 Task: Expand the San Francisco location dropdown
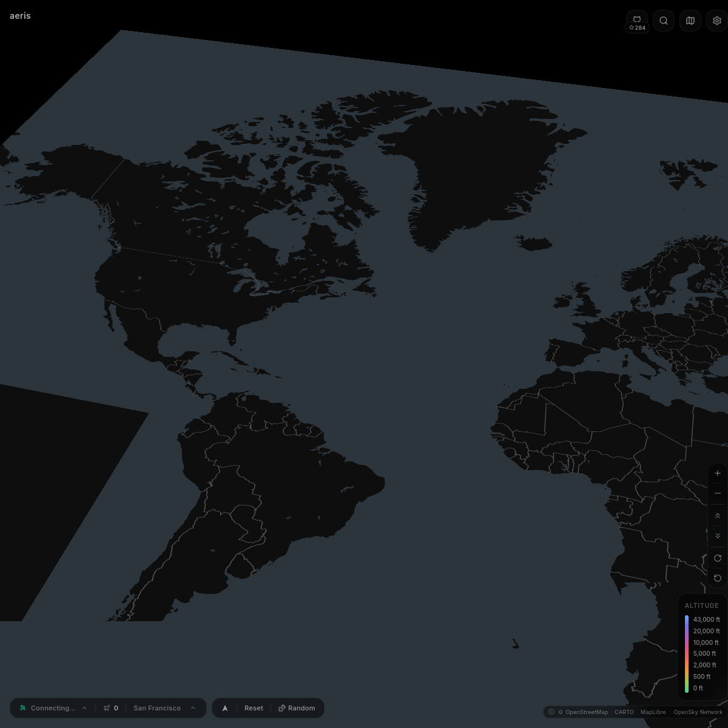[192, 708]
